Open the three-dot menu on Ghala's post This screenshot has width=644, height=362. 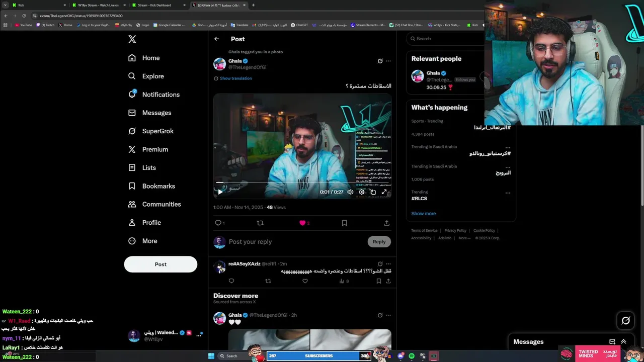(388, 61)
